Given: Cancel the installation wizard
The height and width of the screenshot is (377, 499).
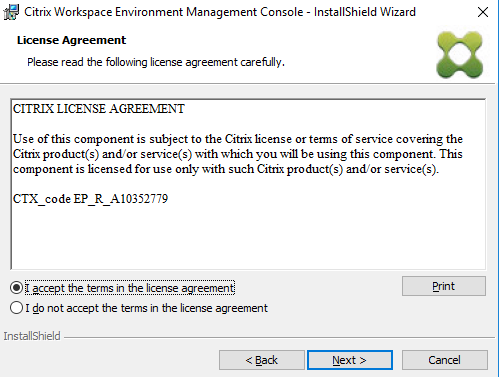Looking at the screenshot, I should [445, 360].
